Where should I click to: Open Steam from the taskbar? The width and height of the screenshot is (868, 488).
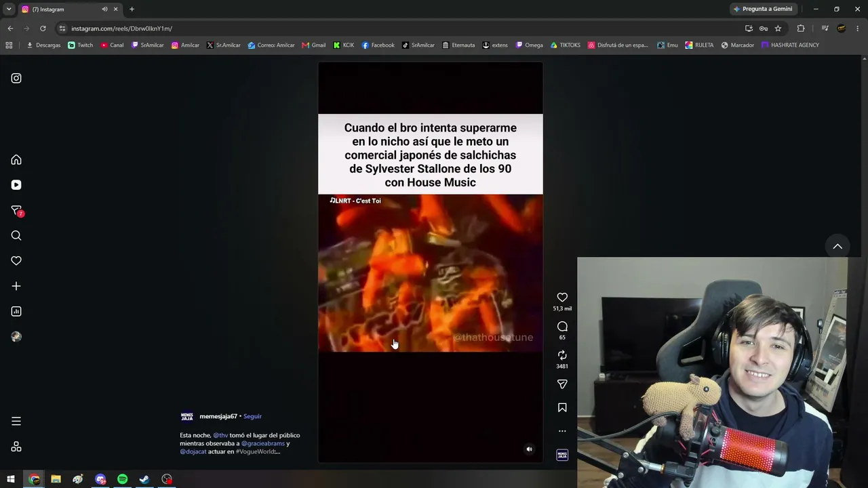tap(144, 479)
